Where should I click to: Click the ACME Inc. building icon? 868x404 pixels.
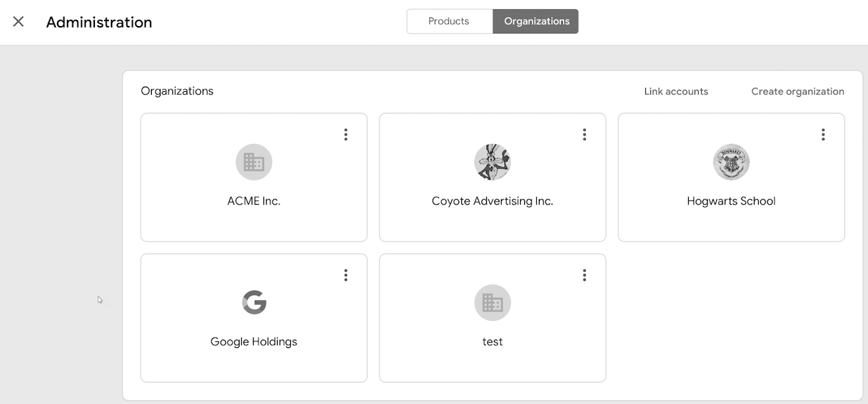coord(254,162)
